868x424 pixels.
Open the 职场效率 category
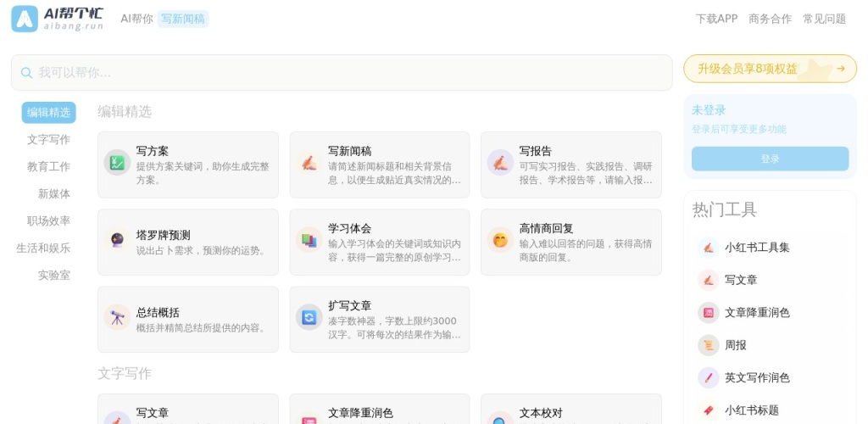pos(48,221)
